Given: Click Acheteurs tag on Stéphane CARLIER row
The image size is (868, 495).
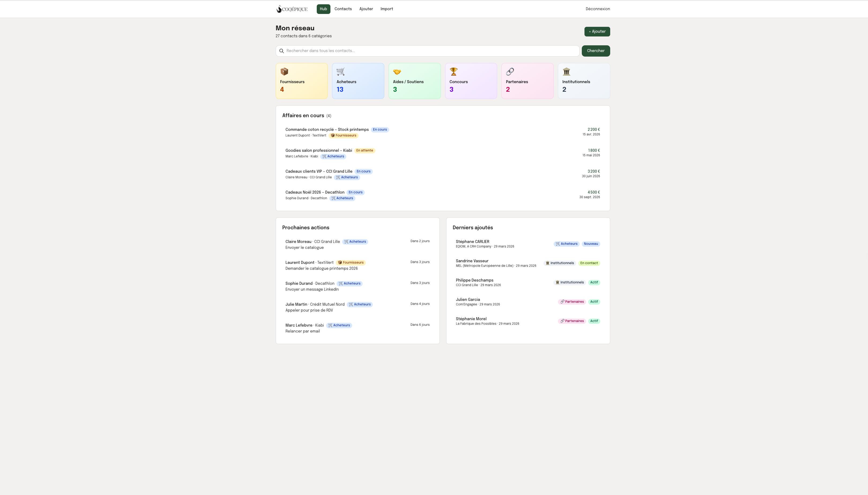Looking at the screenshot, I should pos(566,244).
